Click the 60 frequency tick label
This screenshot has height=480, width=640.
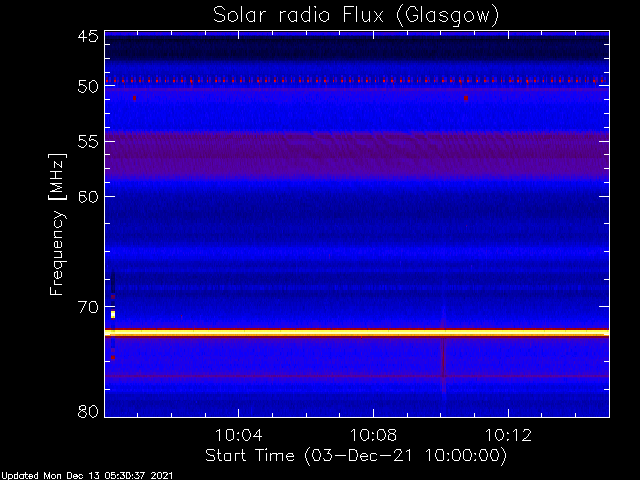click(88, 197)
